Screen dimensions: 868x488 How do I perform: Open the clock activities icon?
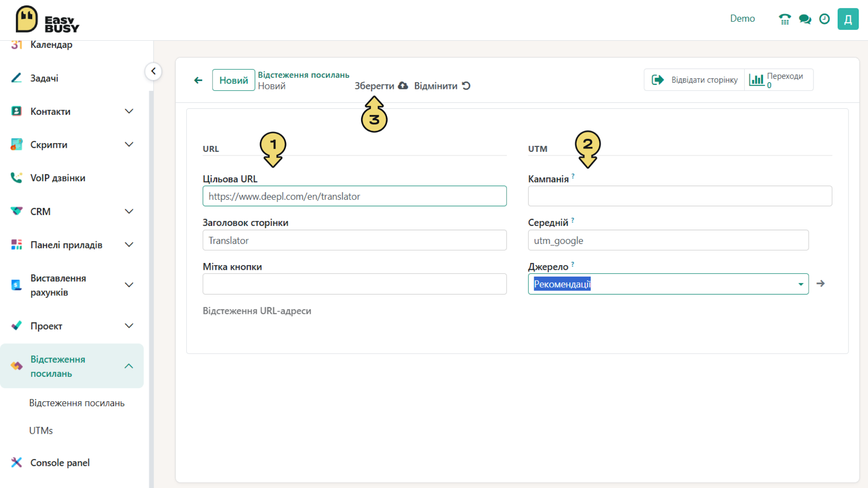pyautogui.click(x=825, y=19)
